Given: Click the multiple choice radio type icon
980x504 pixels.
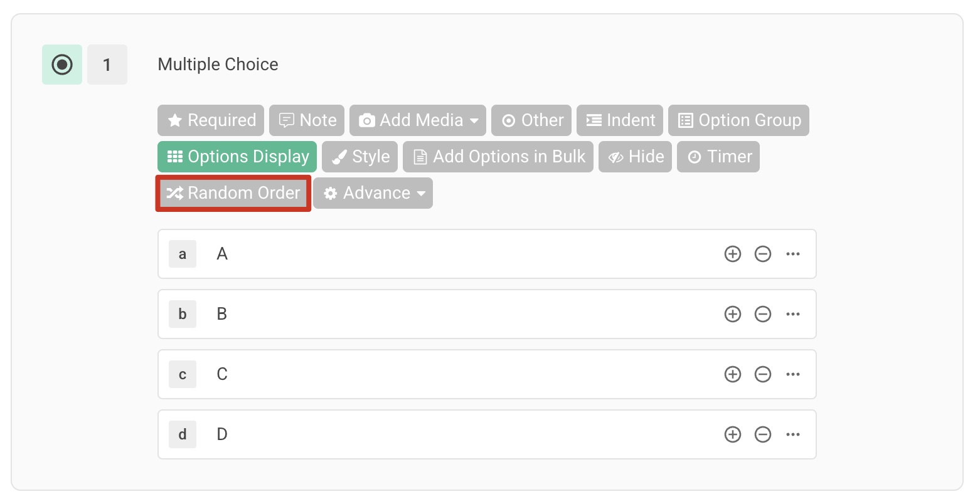Looking at the screenshot, I should click(x=62, y=65).
